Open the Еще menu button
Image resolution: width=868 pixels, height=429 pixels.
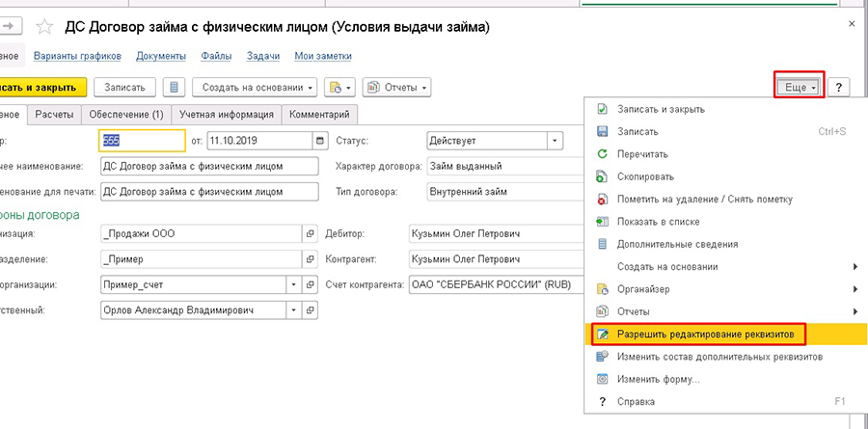click(800, 88)
